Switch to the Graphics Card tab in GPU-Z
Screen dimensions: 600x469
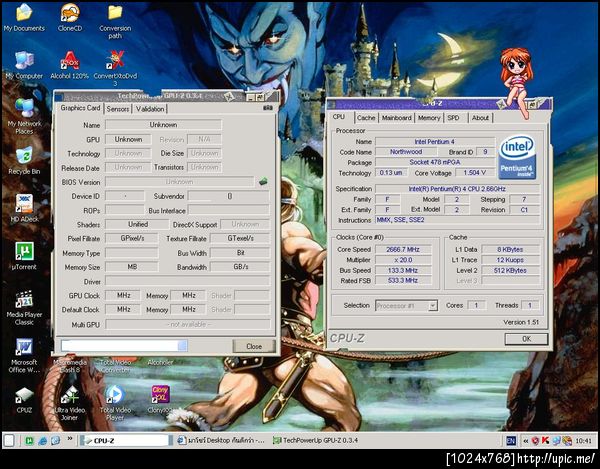point(80,108)
